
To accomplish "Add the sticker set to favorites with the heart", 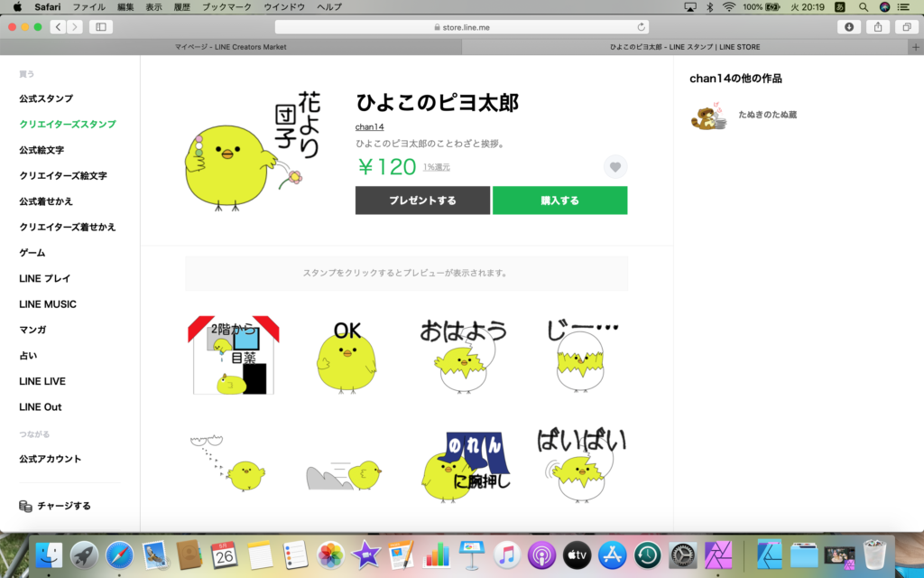I will pos(615,167).
